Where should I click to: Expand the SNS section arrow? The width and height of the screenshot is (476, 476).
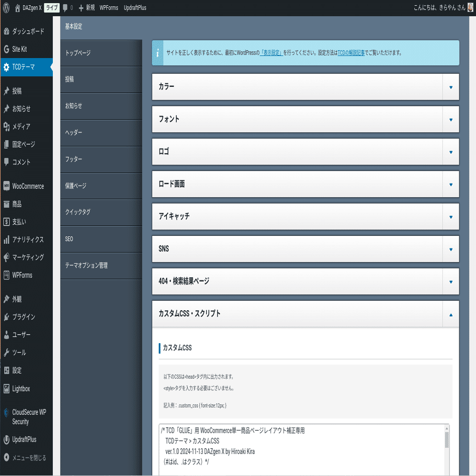pos(451,249)
